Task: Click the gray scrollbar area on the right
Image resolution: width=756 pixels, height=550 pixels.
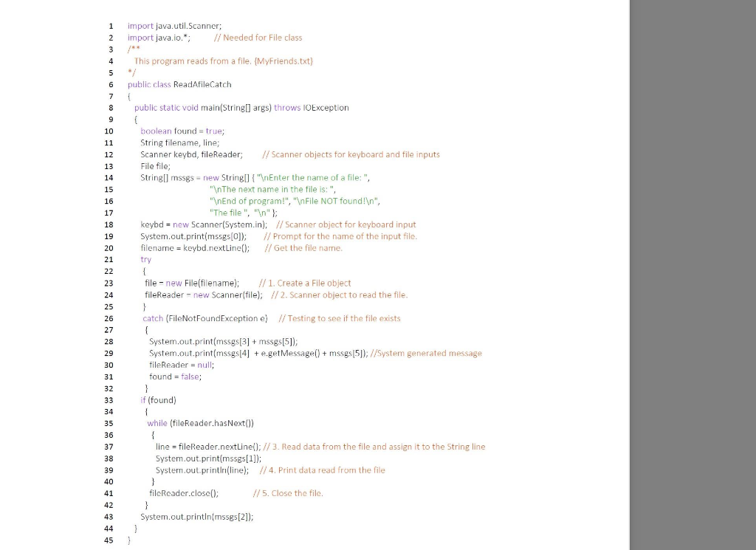Action: coord(691,273)
